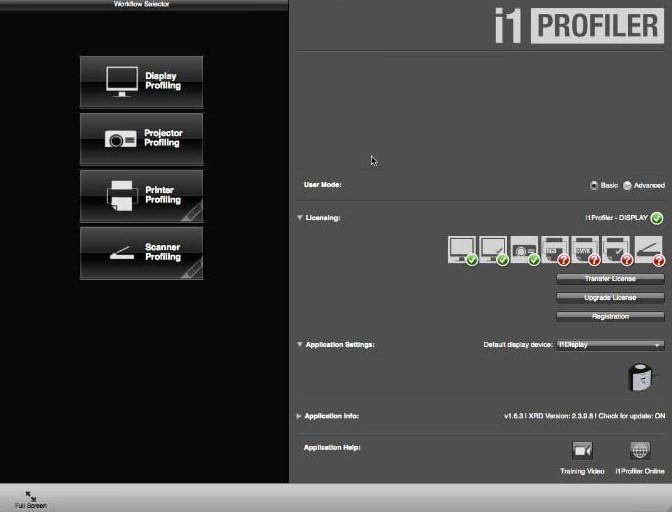This screenshot has height=512, width=672.
Task: Open the Printer Profiling workflow
Action: click(x=141, y=195)
